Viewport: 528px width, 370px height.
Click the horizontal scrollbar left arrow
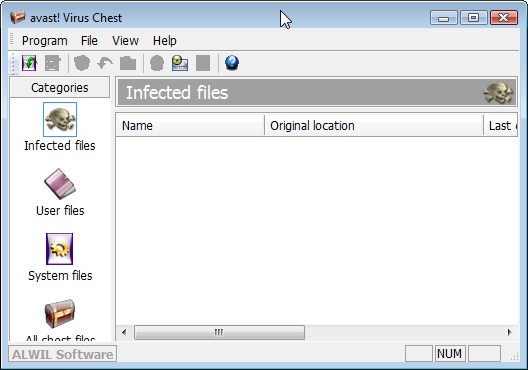[x=124, y=333]
